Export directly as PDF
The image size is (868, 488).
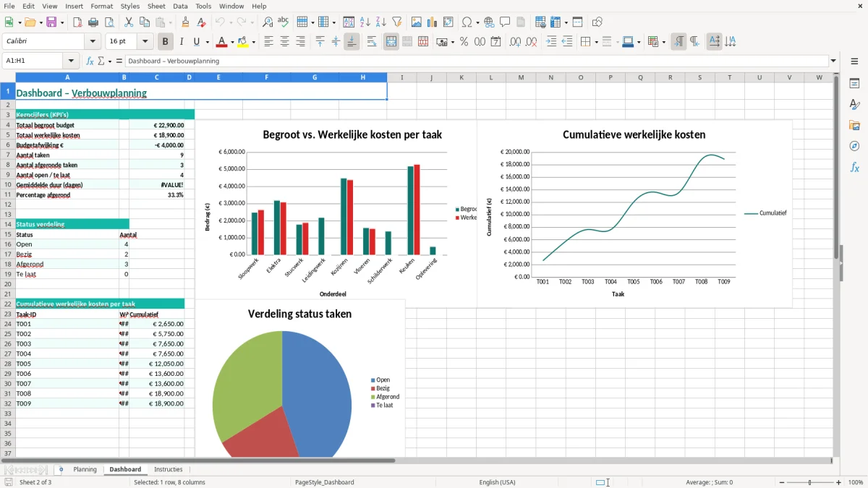(77, 22)
